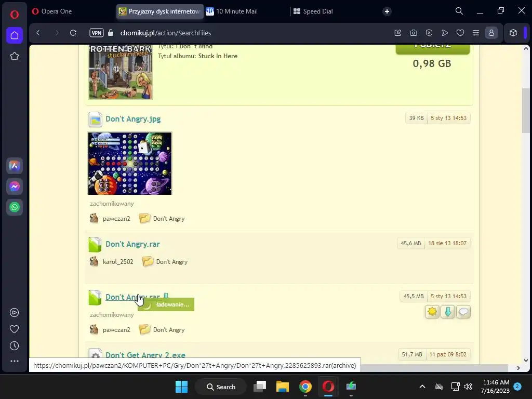Open the volume speaker icon
The width and height of the screenshot is (532, 399).
[468, 387]
